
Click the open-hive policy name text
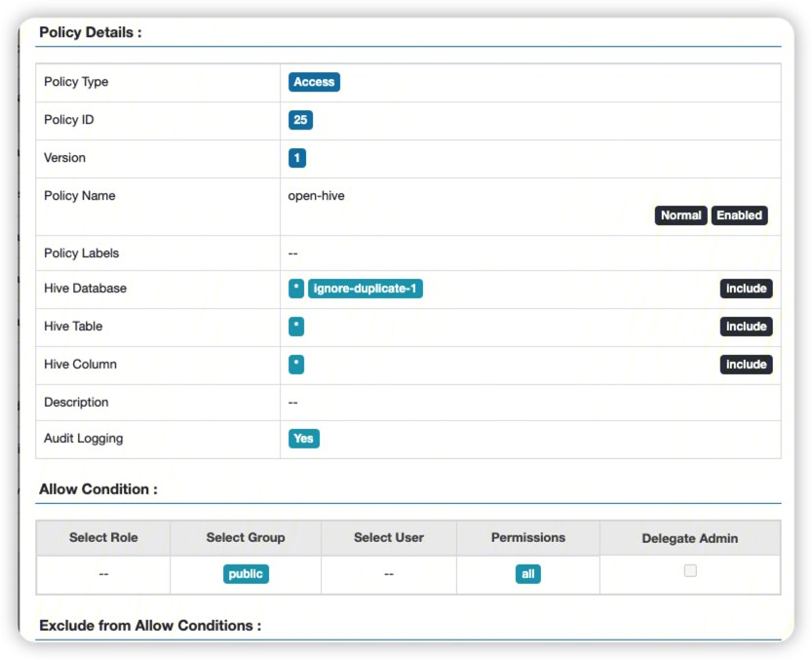(316, 196)
